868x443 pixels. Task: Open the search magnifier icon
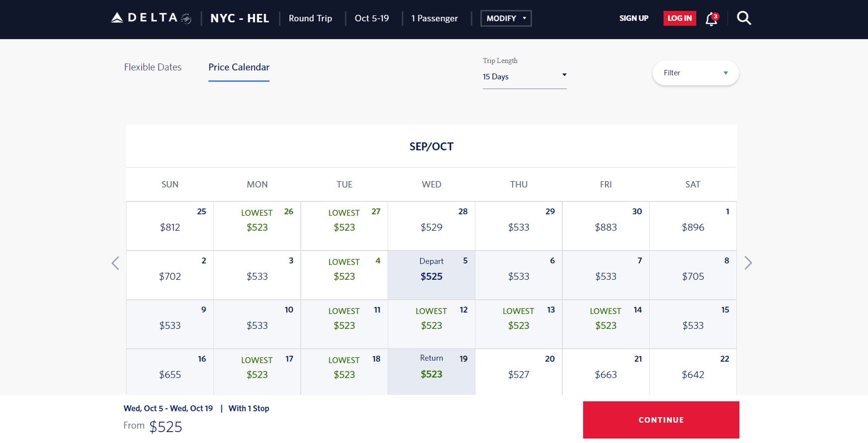pos(743,18)
